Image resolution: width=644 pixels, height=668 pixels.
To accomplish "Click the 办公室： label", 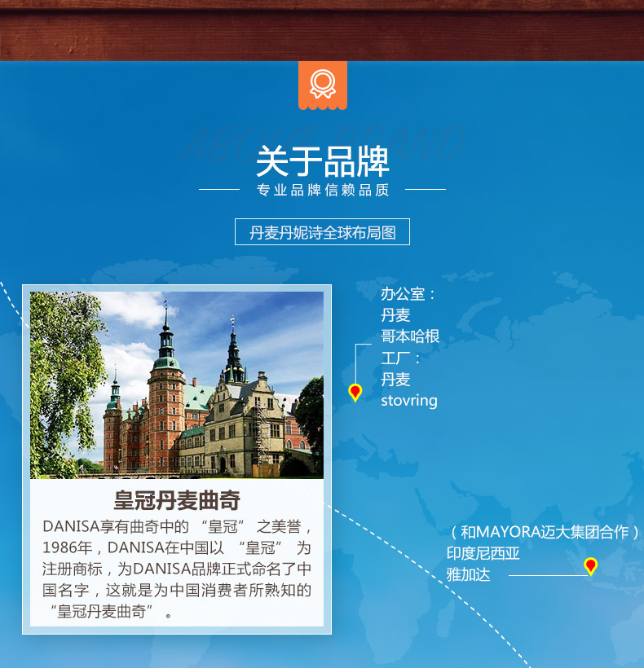I will click(408, 294).
